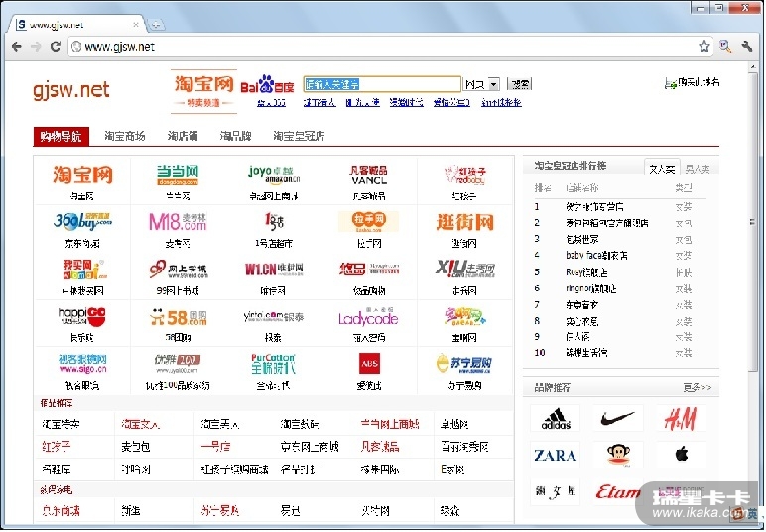This screenshot has width=766, height=532.
Task: Open the H&M brand thumbnail
Action: pos(681,419)
